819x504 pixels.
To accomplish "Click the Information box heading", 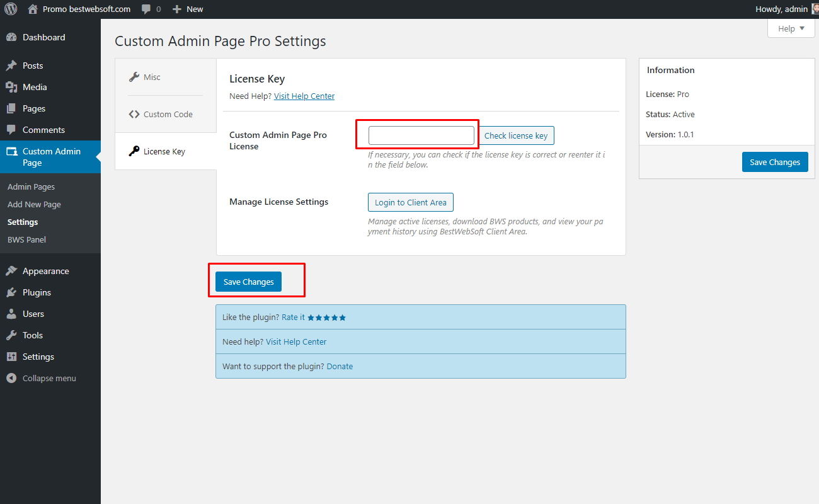I will [671, 70].
